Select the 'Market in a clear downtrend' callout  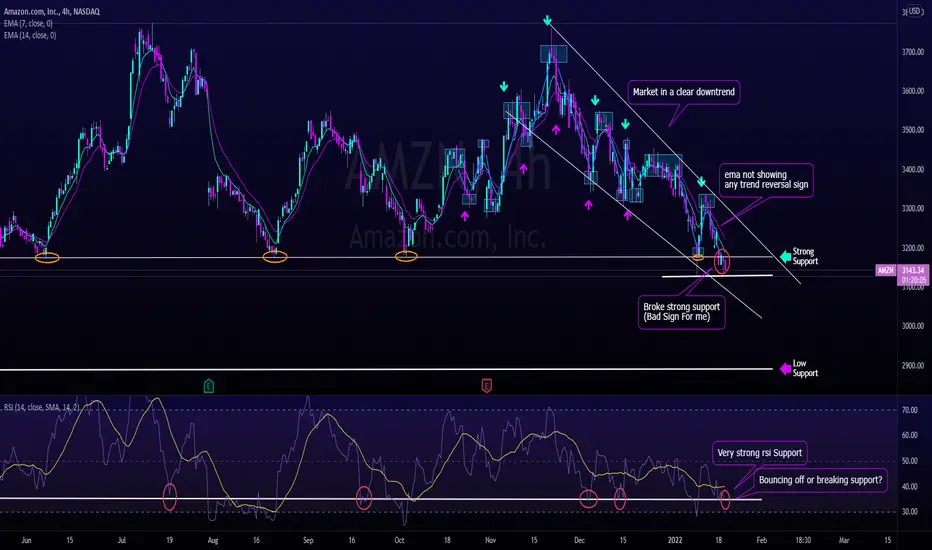(684, 92)
